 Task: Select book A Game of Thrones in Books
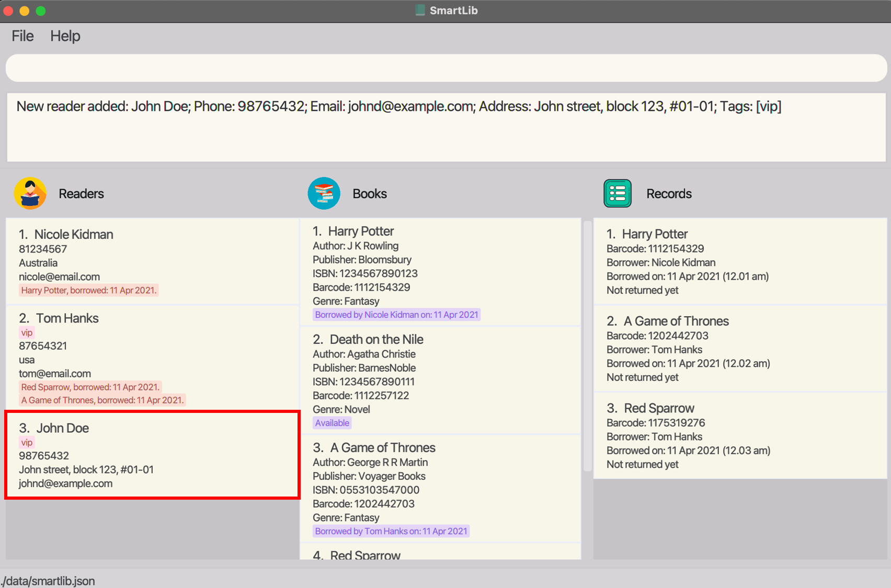(x=440, y=488)
